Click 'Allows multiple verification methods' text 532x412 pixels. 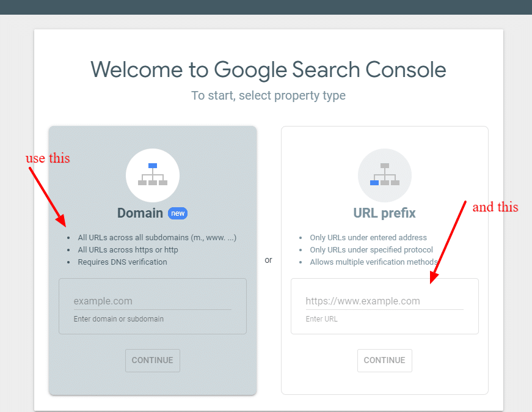click(374, 262)
